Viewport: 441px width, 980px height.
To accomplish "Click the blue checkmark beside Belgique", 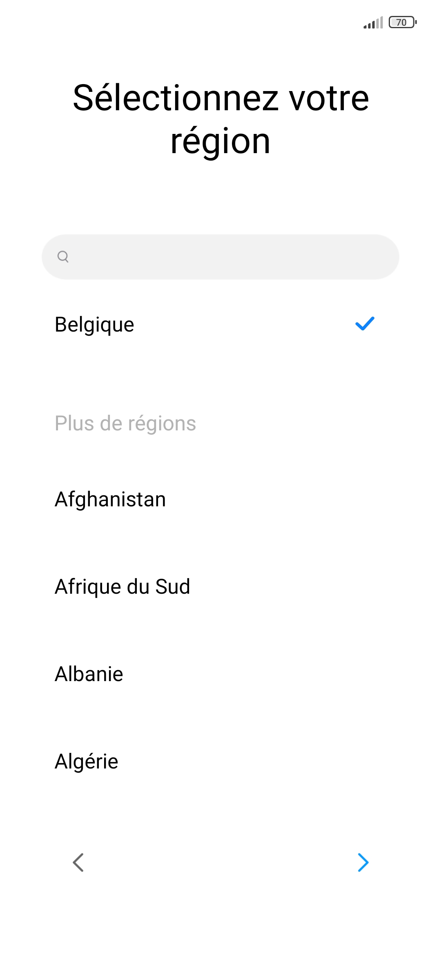I will click(365, 324).
